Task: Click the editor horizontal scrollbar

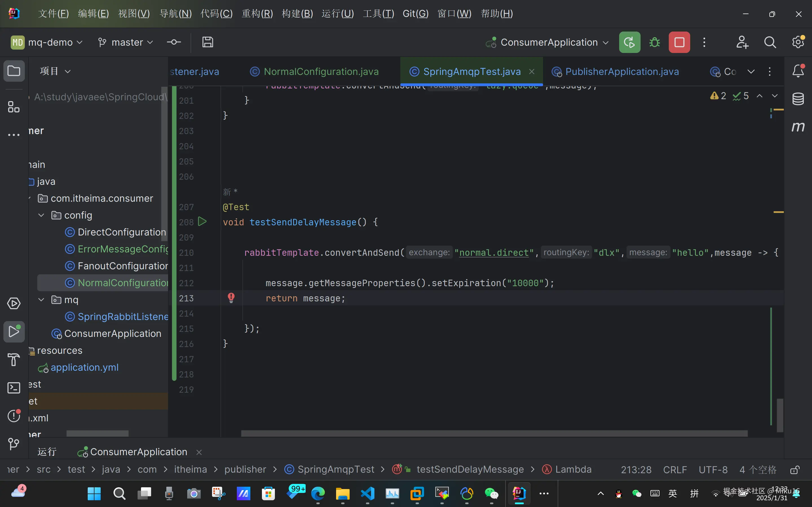Action: 494,433
